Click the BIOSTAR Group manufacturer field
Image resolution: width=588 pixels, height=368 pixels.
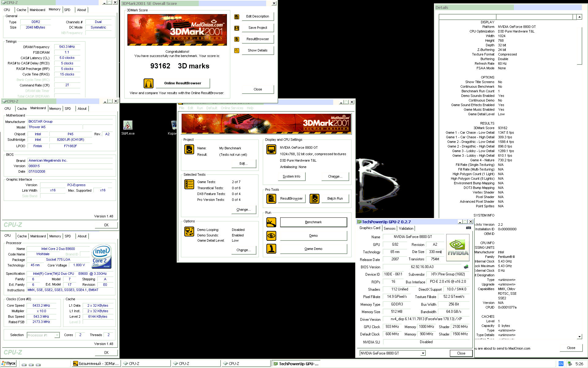(x=70, y=121)
